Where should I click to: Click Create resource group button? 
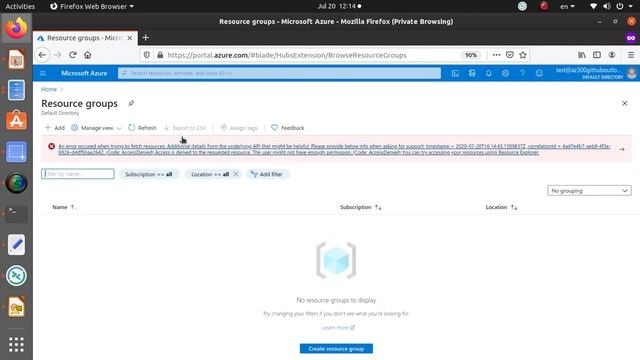click(x=336, y=349)
